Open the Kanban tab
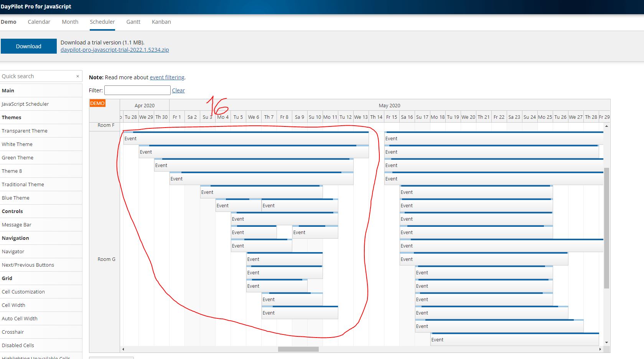644x359 pixels. pos(161,22)
